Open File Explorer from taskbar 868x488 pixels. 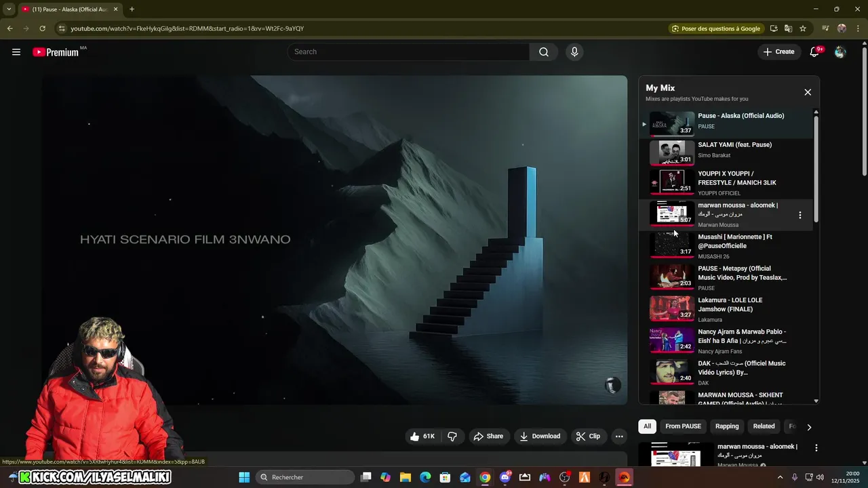coord(405,477)
